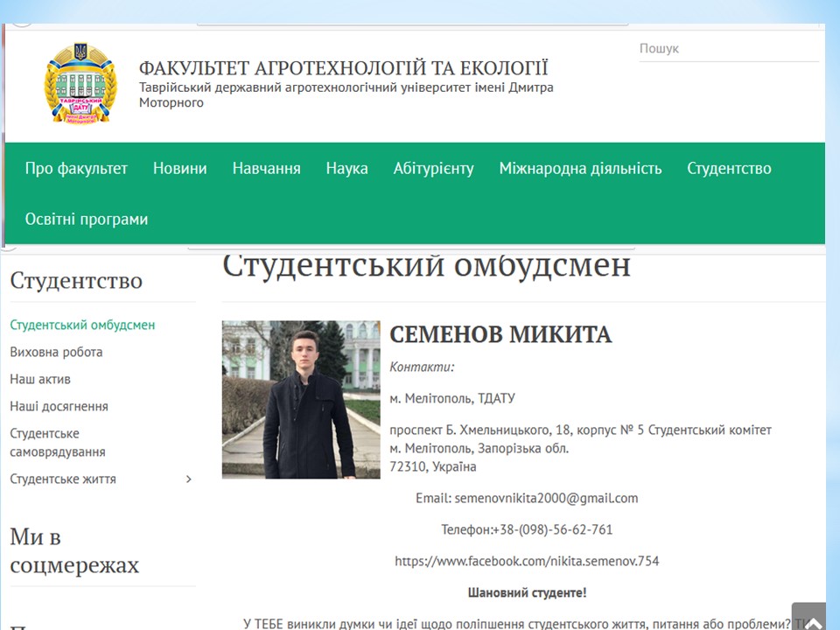Open the Абітурієнту menu
Viewport: 840px width, 630px height.
[x=433, y=169]
